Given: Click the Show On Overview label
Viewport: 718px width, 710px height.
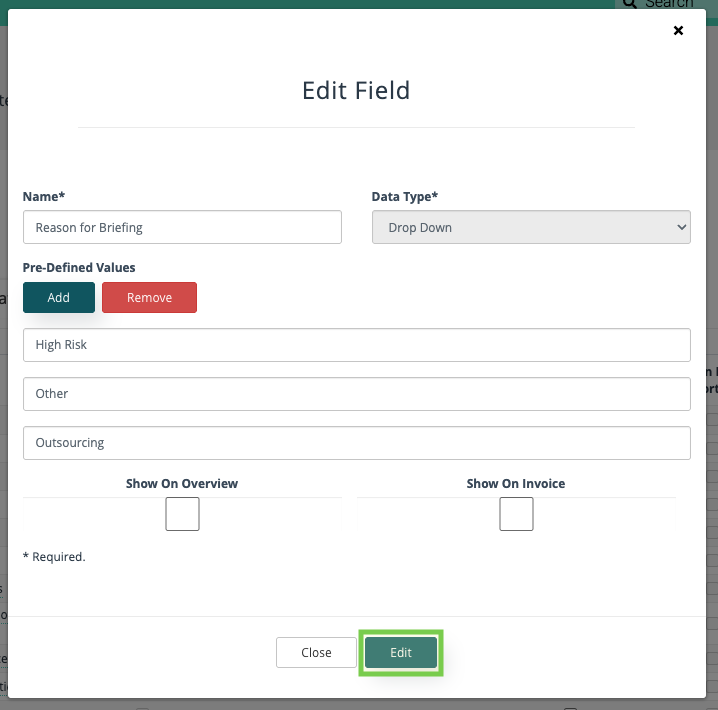Looking at the screenshot, I should point(182,483).
